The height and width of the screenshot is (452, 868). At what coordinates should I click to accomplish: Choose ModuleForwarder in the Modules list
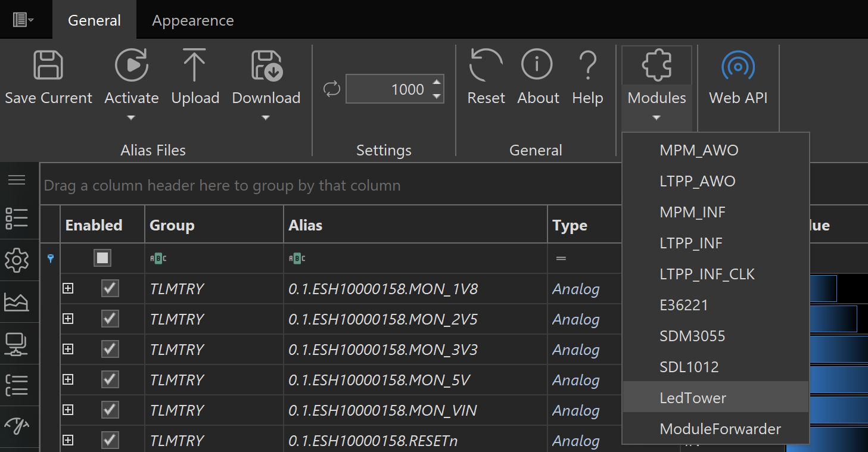click(720, 429)
